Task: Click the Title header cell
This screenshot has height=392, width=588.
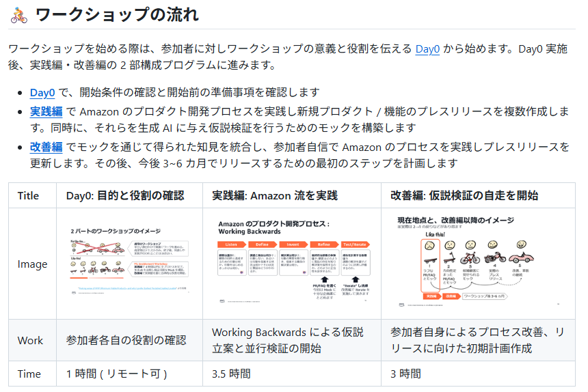Action: pos(29,195)
